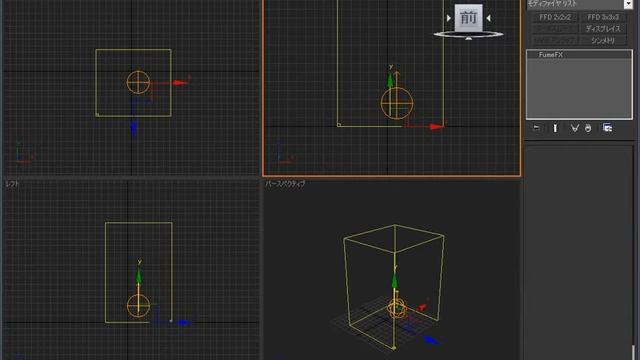Click ViewCube arrow left of 前 face

click(449, 18)
